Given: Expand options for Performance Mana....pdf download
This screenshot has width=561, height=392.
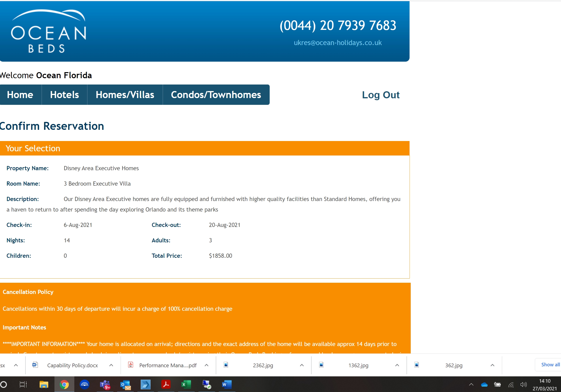Looking at the screenshot, I should point(206,365).
